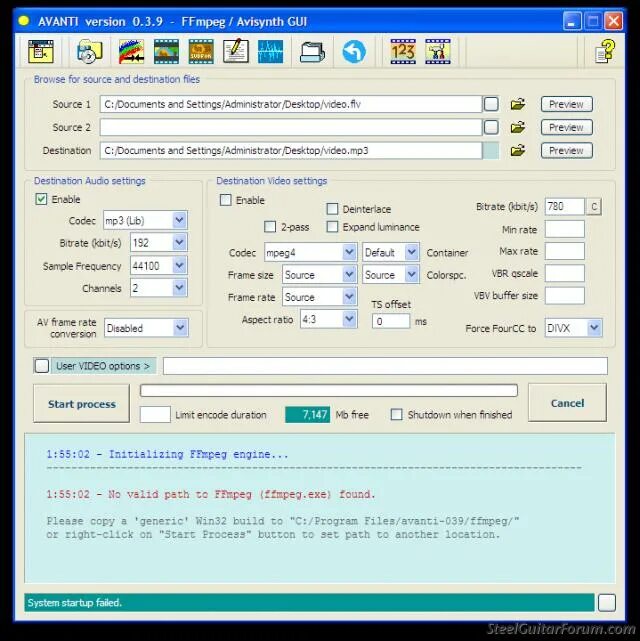The image size is (640, 641).
Task: Browse folder for Source 2 file
Action: (517, 128)
